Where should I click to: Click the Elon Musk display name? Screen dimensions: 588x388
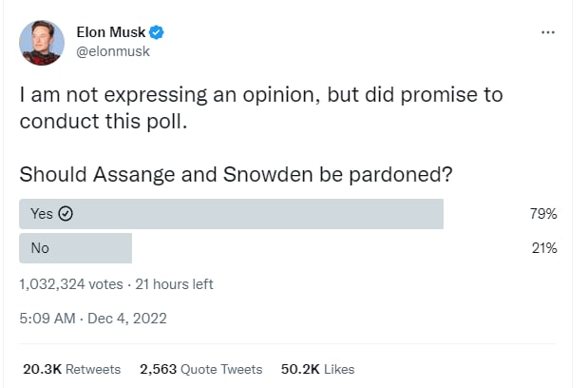click(109, 32)
